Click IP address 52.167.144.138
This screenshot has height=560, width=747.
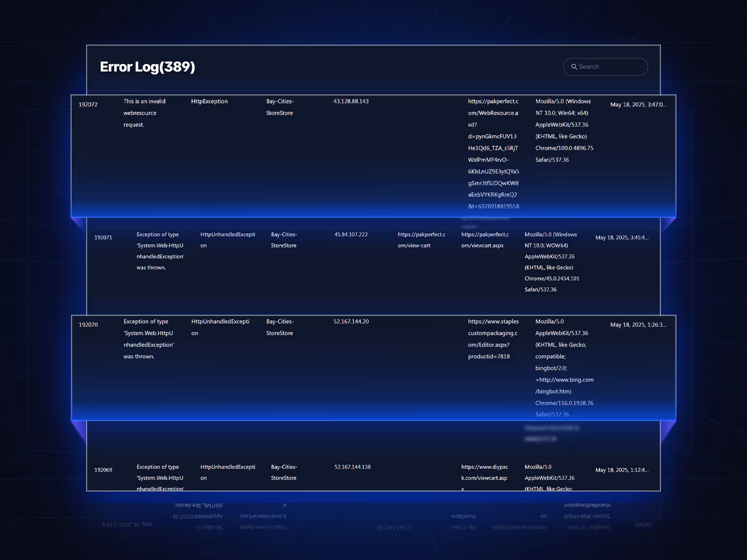tap(352, 467)
